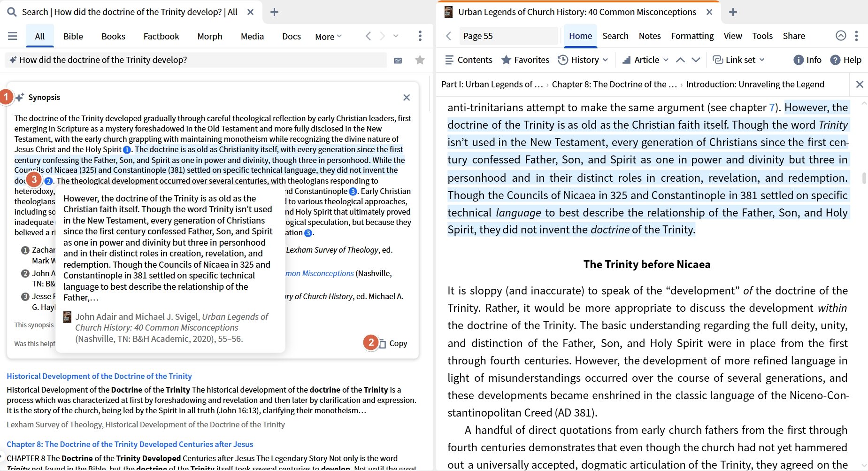Screen dimensions: 868x471
Task: Close the Search tab
Action: (251, 12)
